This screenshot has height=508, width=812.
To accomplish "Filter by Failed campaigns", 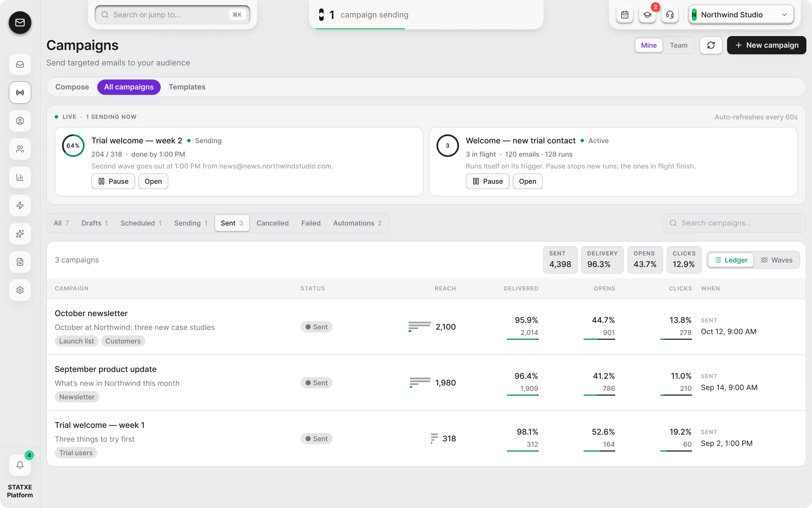I will [x=311, y=223].
